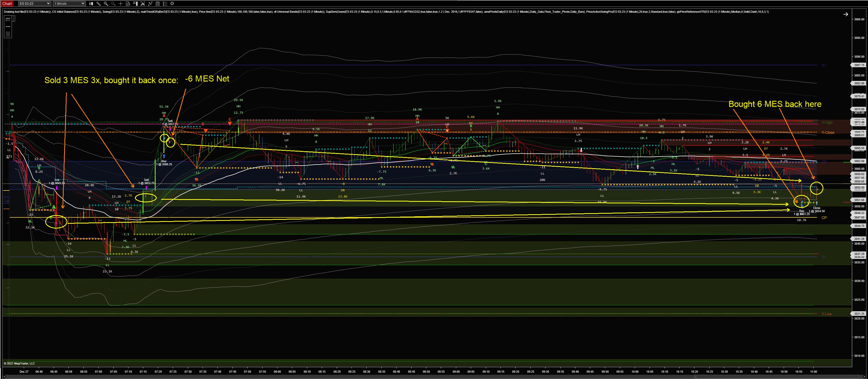The height and width of the screenshot is (379, 868).
Task: Click the 3900.00 price axis label
Action: coord(859,19)
